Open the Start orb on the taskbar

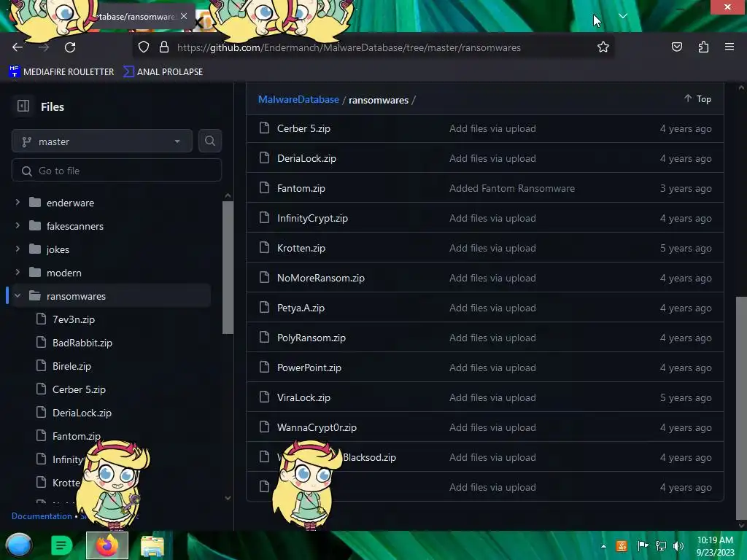pos(19,545)
